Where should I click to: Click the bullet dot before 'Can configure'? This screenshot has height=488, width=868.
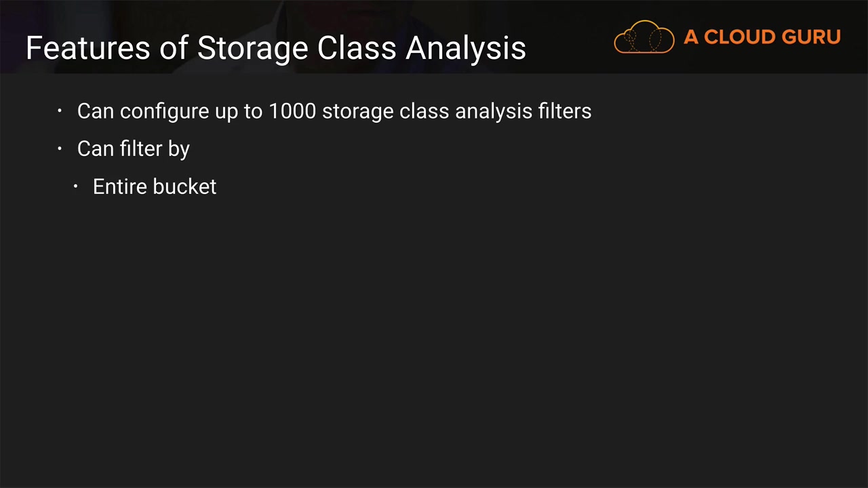tap(60, 110)
